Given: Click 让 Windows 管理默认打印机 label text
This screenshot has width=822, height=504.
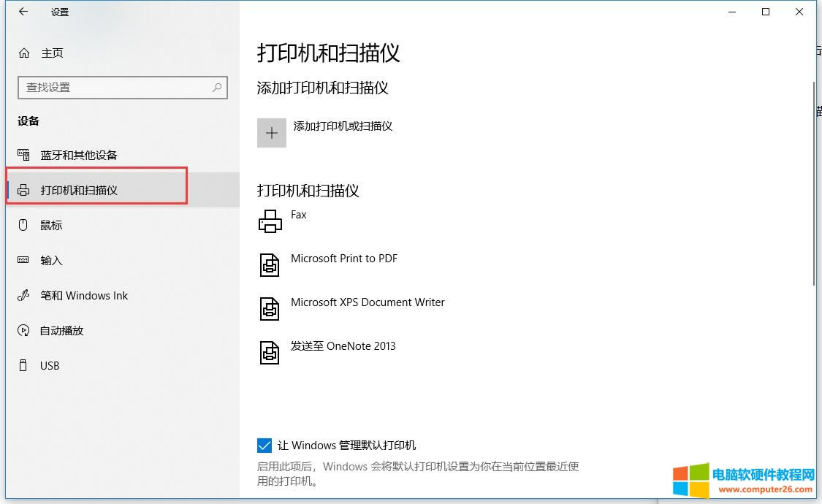Looking at the screenshot, I should (x=346, y=446).
